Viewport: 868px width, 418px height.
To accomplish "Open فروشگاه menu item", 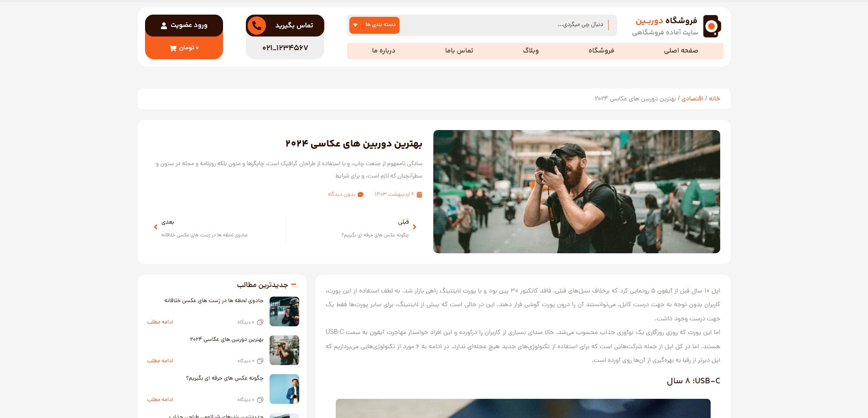I will (x=601, y=51).
